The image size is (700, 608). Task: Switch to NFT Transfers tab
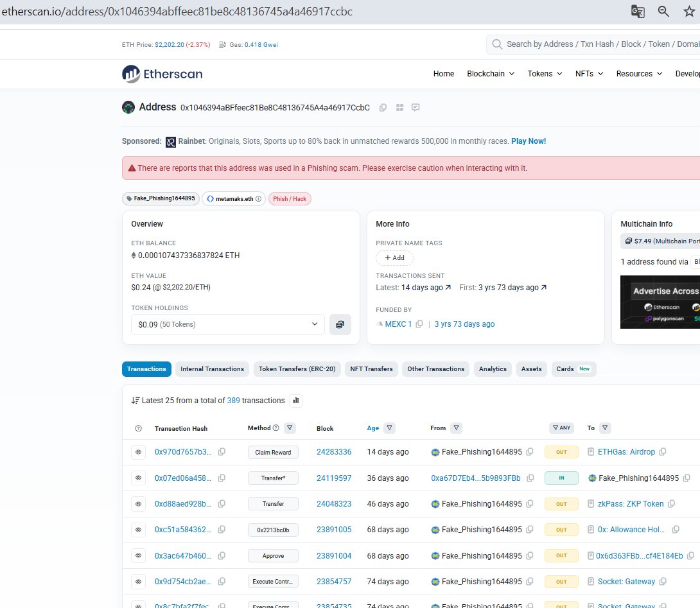[371, 369]
